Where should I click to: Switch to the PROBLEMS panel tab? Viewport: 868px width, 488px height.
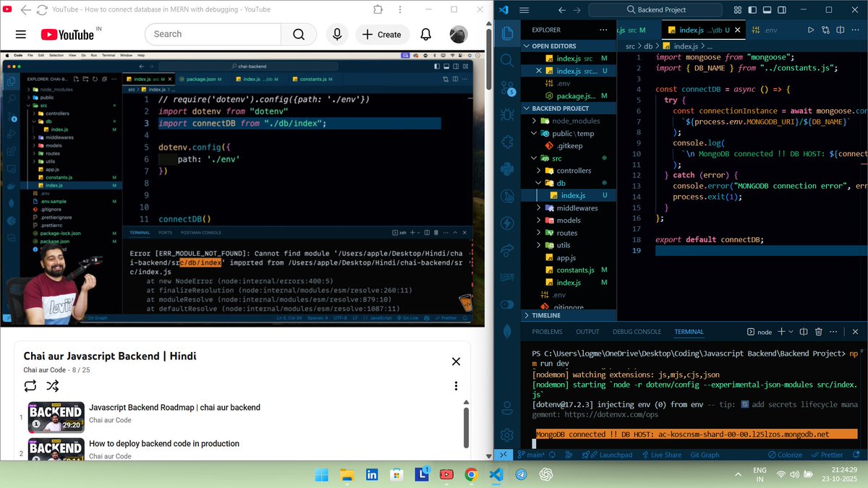(x=547, y=332)
